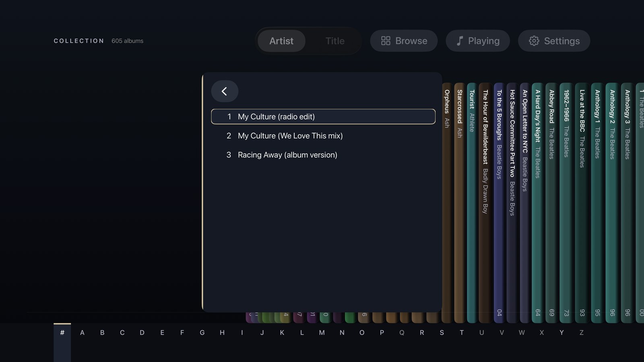Viewport: 644px width, 362px height.
Task: Select My Culture (We Love This mix)
Action: coord(323,136)
